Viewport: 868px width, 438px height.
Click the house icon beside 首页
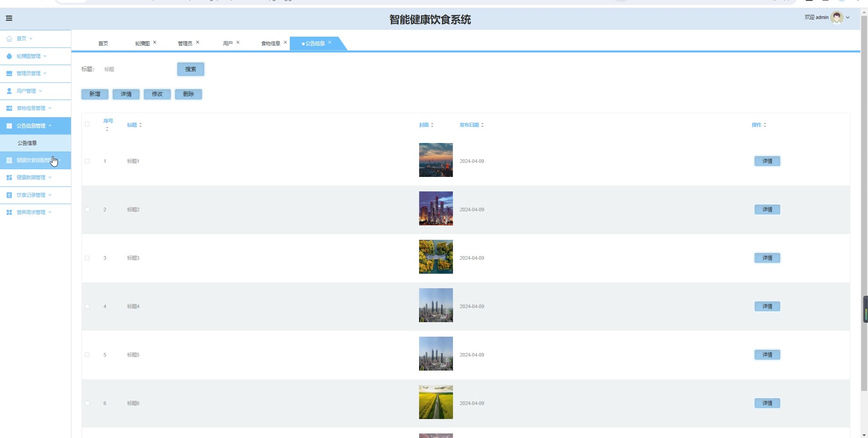pos(9,38)
